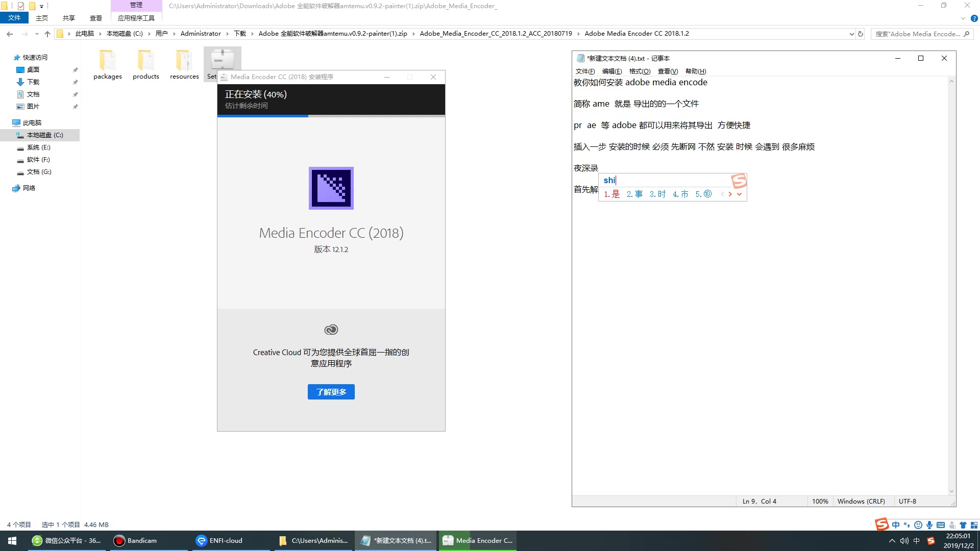Viewport: 980px width, 551px height.
Task: Go back in File Explorer
Action: pos(10,34)
